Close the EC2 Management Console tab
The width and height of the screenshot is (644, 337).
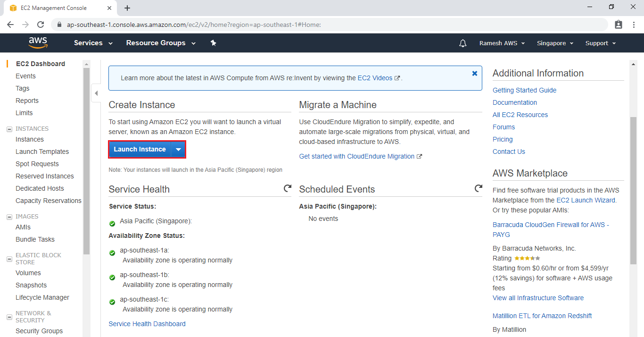tap(109, 8)
